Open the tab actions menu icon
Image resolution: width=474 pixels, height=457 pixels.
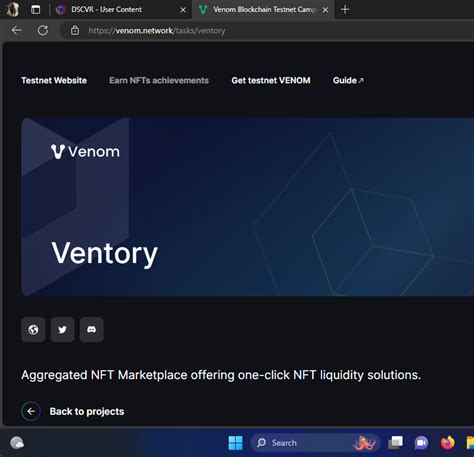point(35,10)
